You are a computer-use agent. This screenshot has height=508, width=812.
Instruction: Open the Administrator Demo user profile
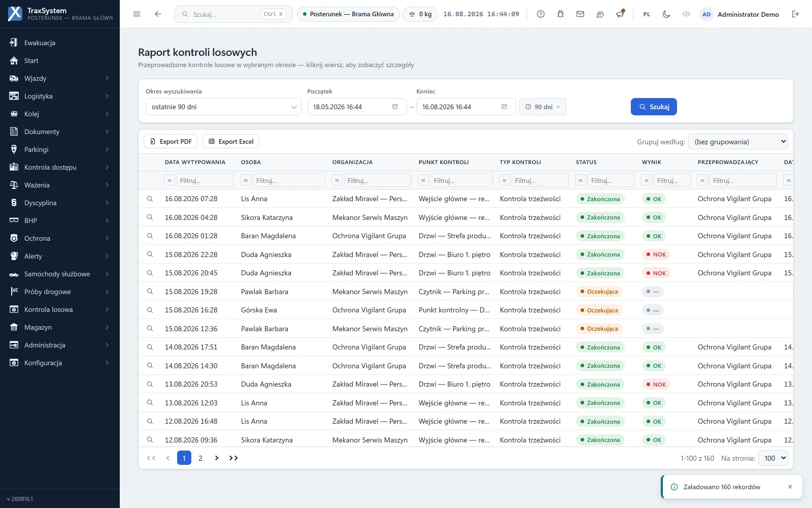point(740,14)
